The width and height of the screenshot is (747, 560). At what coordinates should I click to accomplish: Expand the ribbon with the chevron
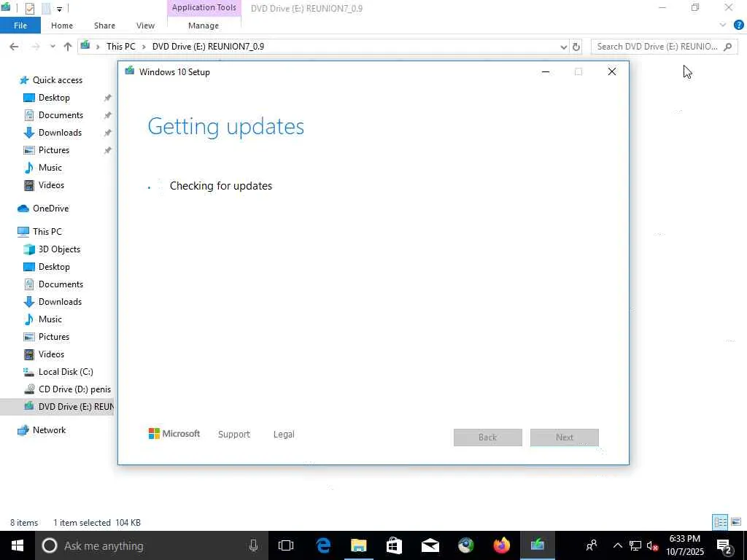click(x=723, y=25)
